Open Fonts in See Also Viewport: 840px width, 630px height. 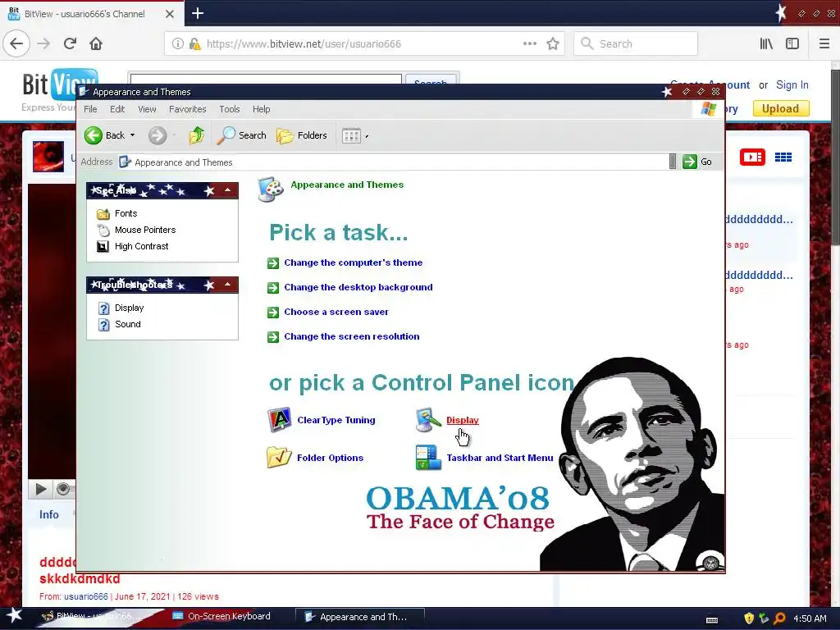(126, 213)
